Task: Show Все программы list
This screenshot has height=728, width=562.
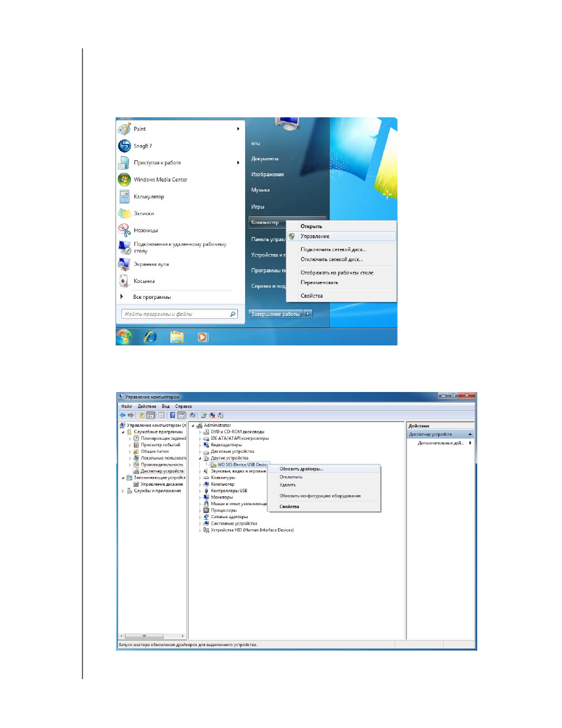Action: pyautogui.click(x=152, y=297)
